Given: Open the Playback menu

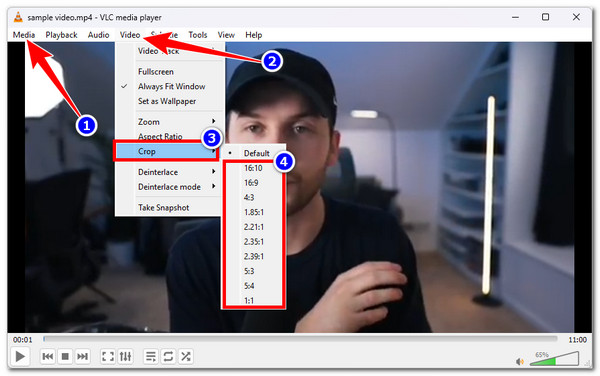Looking at the screenshot, I should [61, 35].
